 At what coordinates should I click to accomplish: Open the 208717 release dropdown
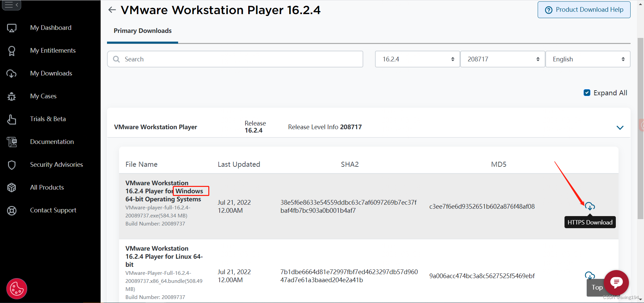pyautogui.click(x=502, y=59)
